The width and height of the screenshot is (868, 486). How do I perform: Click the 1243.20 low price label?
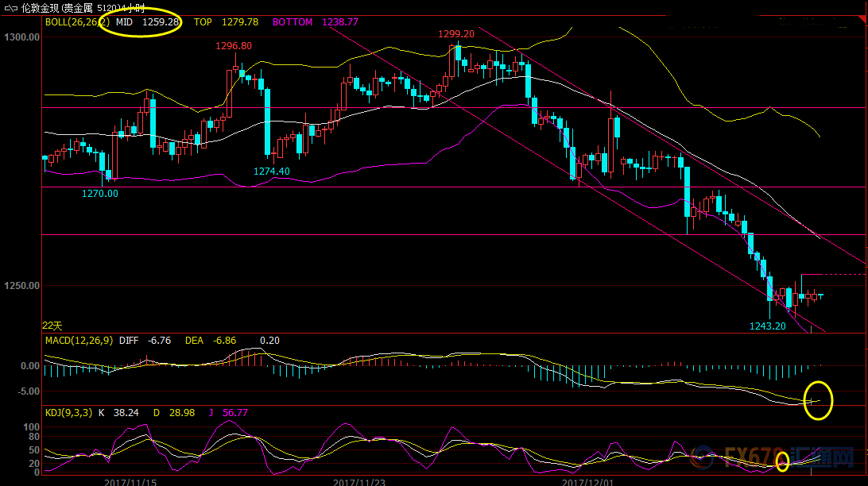pyautogui.click(x=767, y=326)
